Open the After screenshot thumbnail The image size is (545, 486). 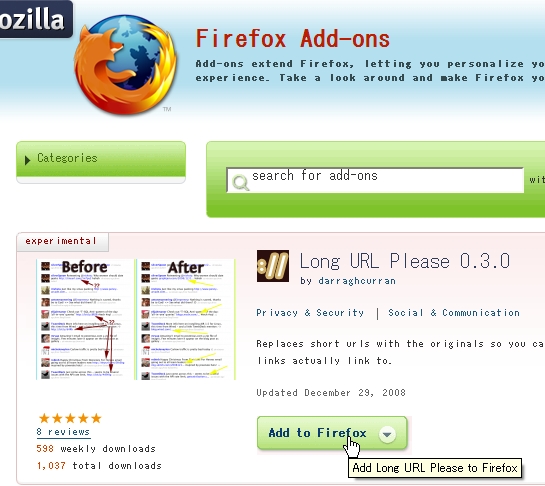click(x=186, y=319)
